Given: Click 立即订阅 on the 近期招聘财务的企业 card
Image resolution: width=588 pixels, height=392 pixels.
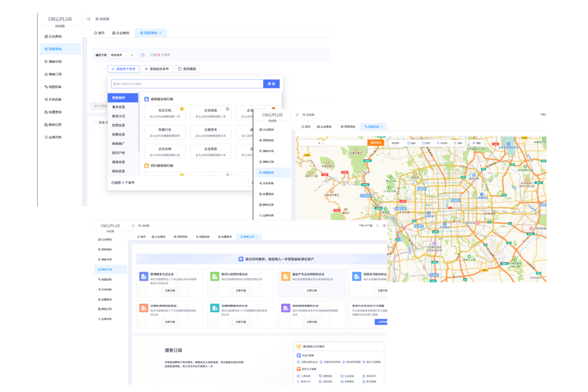Looking at the screenshot, I should coord(241,322).
